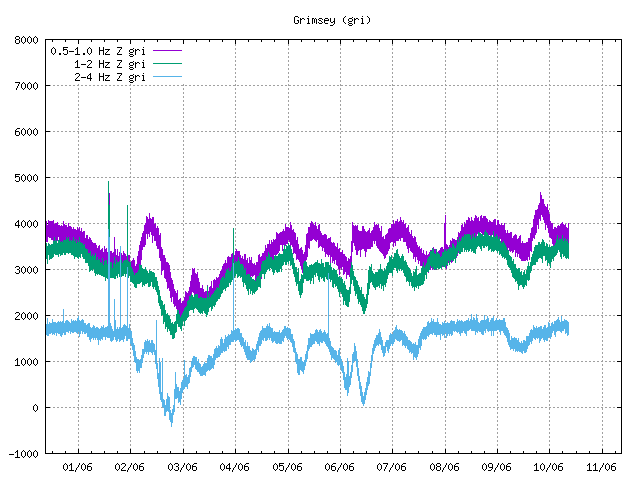Click x-axis date label 02/06
Image resolution: width=640 pixels, height=480 pixels.
coord(129,467)
